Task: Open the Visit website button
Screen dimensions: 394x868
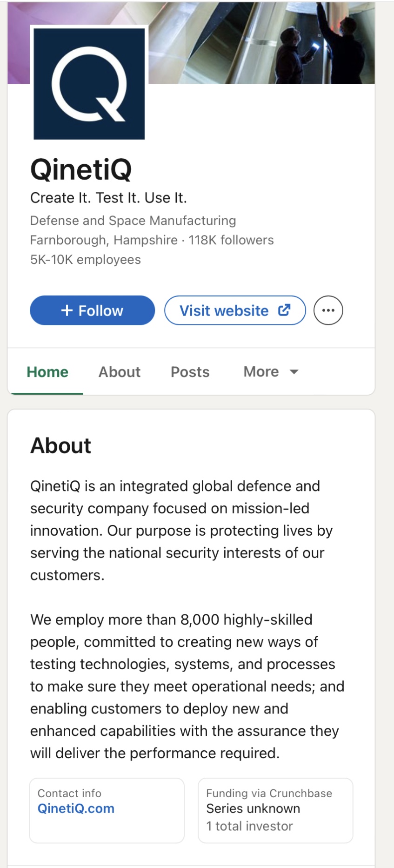Action: [x=234, y=310]
